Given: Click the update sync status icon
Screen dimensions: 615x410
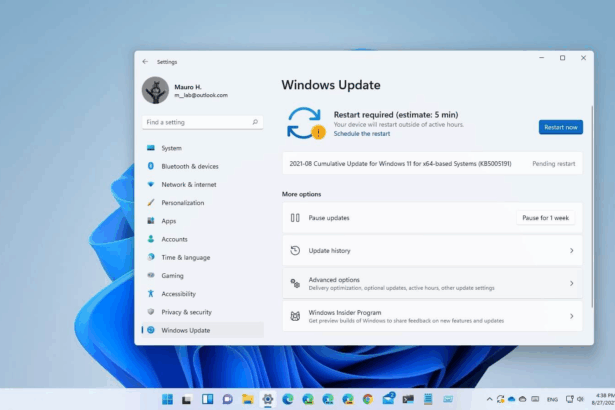Looking at the screenshot, I should point(306,123).
